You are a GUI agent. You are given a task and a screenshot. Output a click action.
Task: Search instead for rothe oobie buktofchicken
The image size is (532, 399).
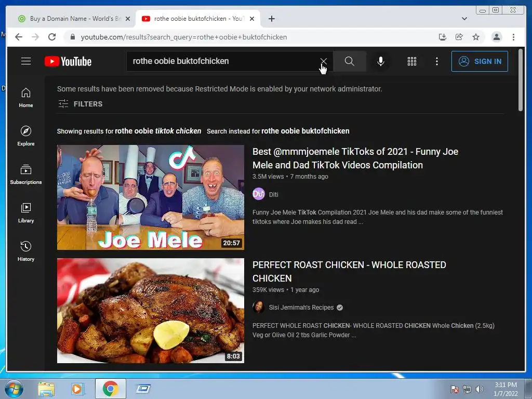coord(305,131)
